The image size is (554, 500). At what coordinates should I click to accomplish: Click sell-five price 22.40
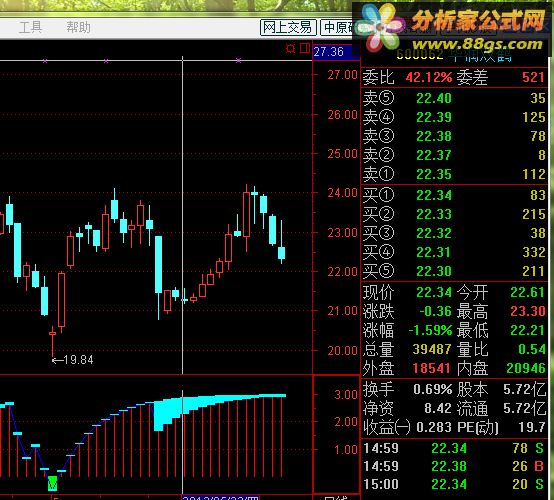pyautogui.click(x=434, y=98)
